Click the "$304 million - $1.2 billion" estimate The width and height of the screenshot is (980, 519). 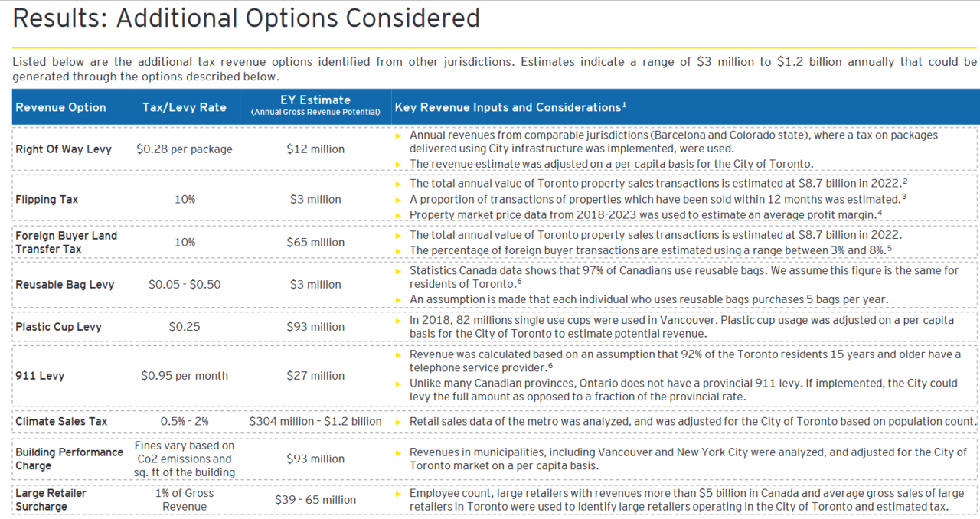315,422
